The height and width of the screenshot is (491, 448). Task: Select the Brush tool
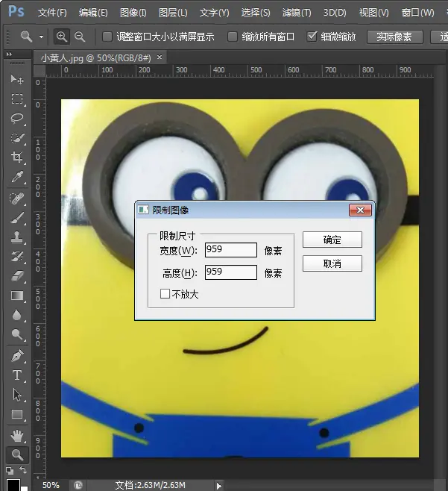pyautogui.click(x=17, y=218)
